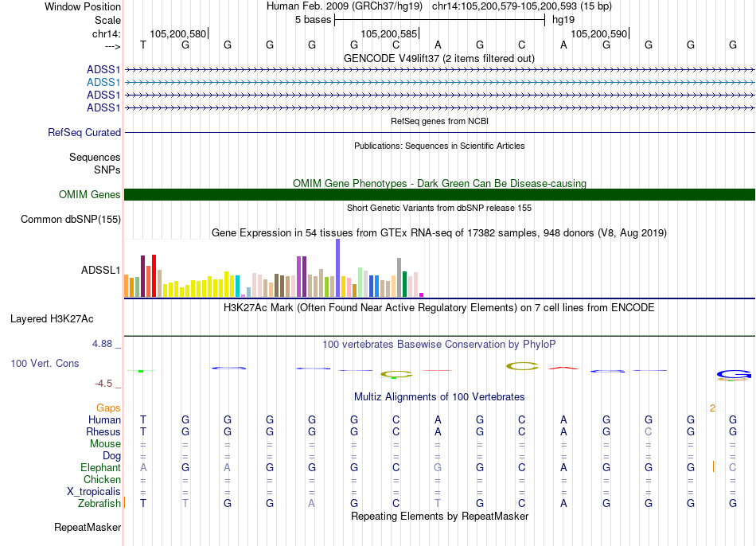Open the OMIM Genes track label

tap(89, 195)
